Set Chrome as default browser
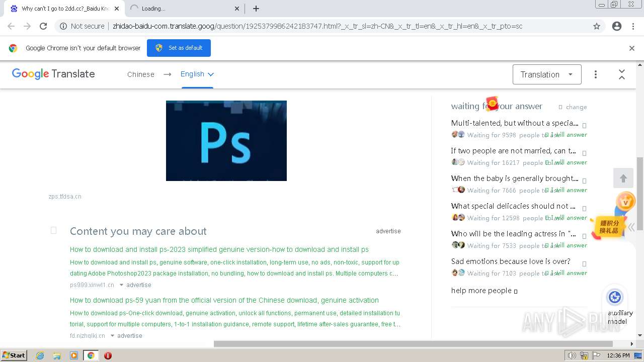Image resolution: width=644 pixels, height=362 pixels. [x=179, y=48]
